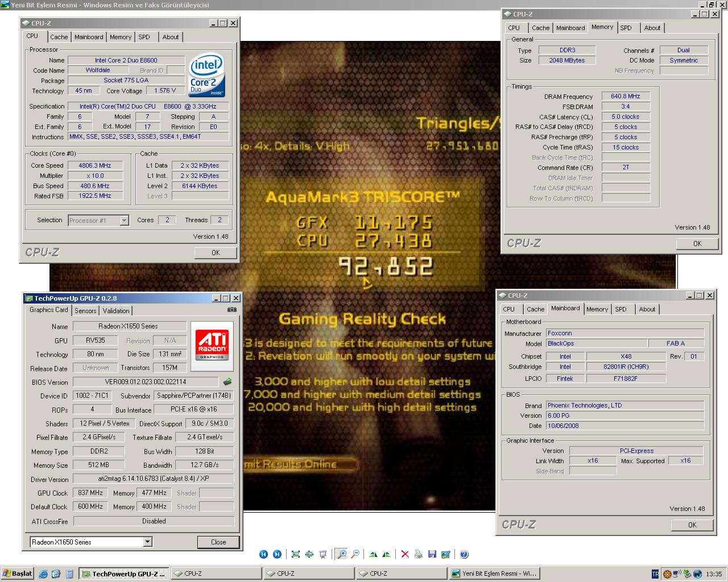Switch to the Sensors tab in GPU-Z
This screenshot has width=728, height=582.
point(85,310)
